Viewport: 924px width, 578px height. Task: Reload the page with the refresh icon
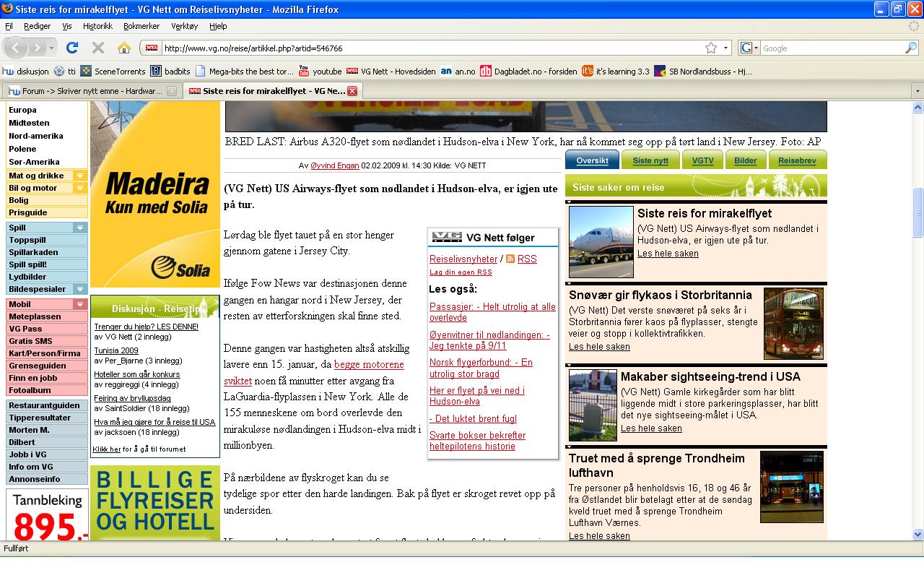(71, 48)
